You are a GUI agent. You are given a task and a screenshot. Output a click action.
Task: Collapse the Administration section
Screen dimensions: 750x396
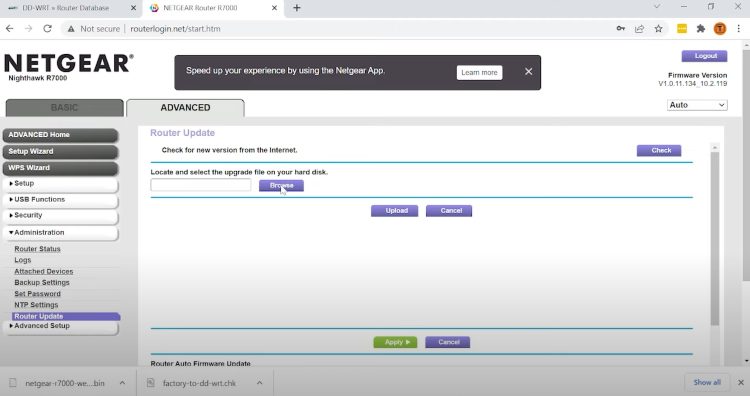(60, 232)
